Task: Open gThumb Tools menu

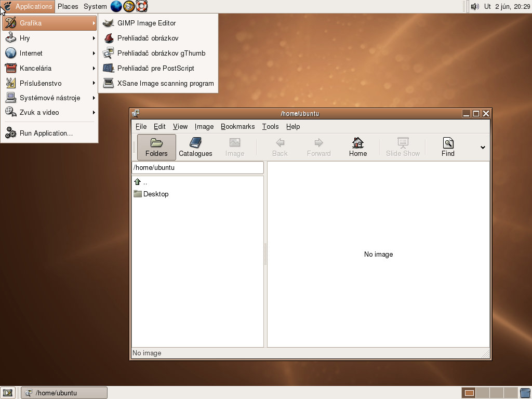Action: (x=270, y=127)
